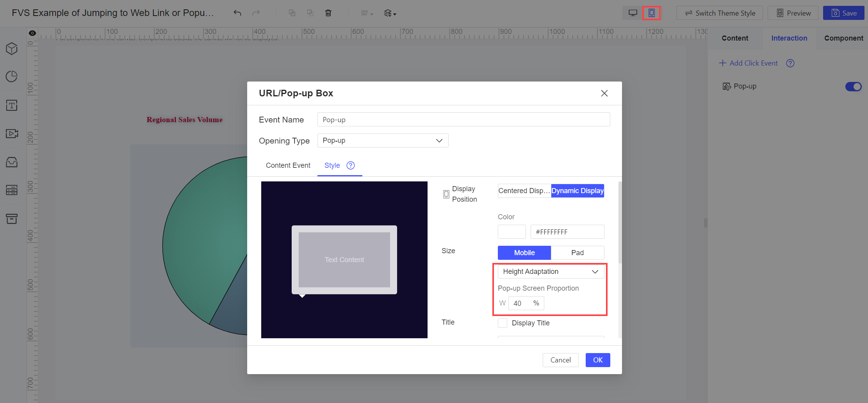Viewport: 868px width, 403px height.
Task: Toggle canvas ruler visibility eye icon
Action: (32, 33)
